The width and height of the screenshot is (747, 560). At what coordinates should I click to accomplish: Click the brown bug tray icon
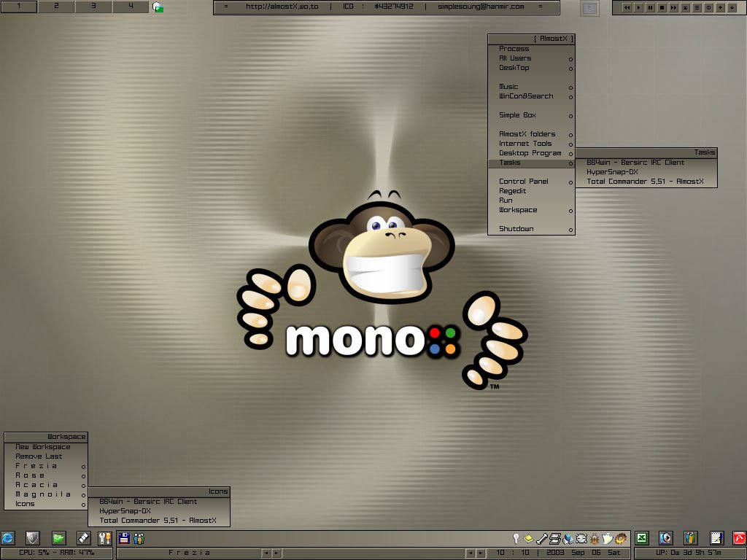594,539
